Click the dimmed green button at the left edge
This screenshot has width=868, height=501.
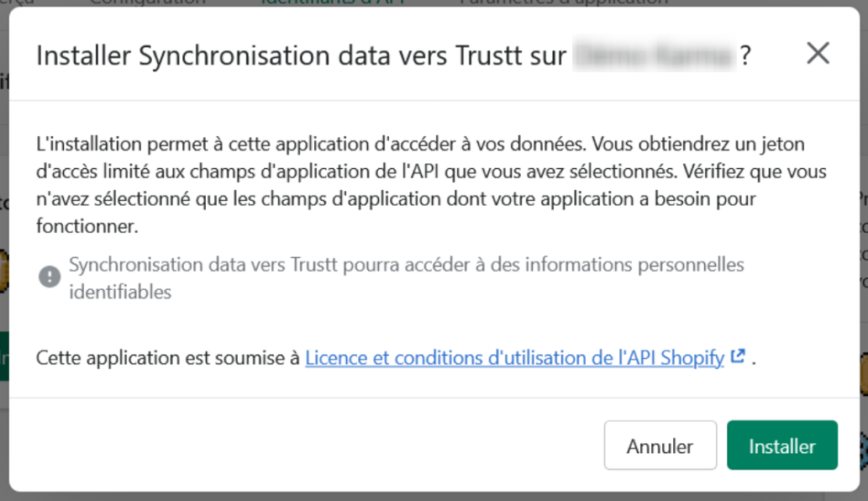tap(4, 356)
